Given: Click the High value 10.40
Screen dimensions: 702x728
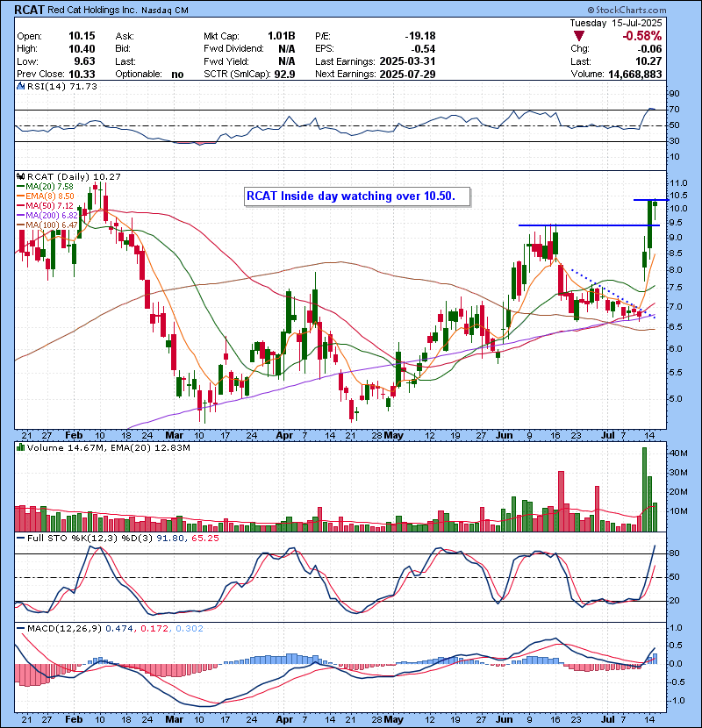Looking at the screenshot, I should pos(82,49).
